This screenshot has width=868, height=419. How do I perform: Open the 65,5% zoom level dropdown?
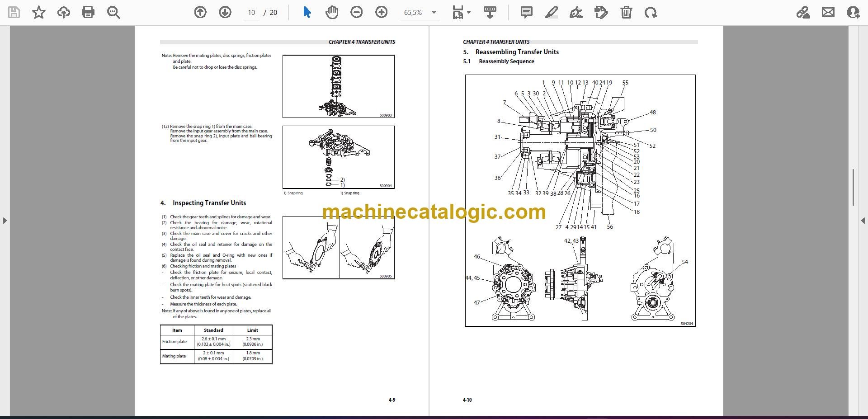pyautogui.click(x=420, y=13)
